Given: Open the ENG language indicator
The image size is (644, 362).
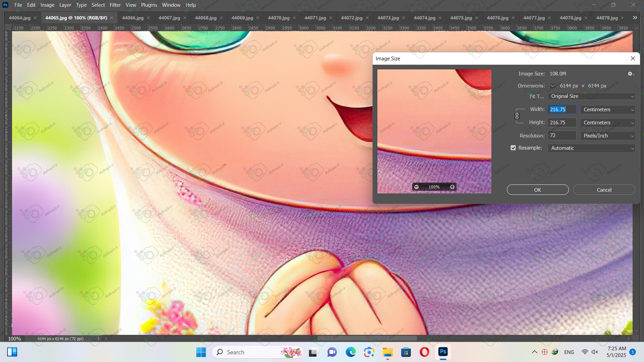Looking at the screenshot, I should pyautogui.click(x=569, y=352).
